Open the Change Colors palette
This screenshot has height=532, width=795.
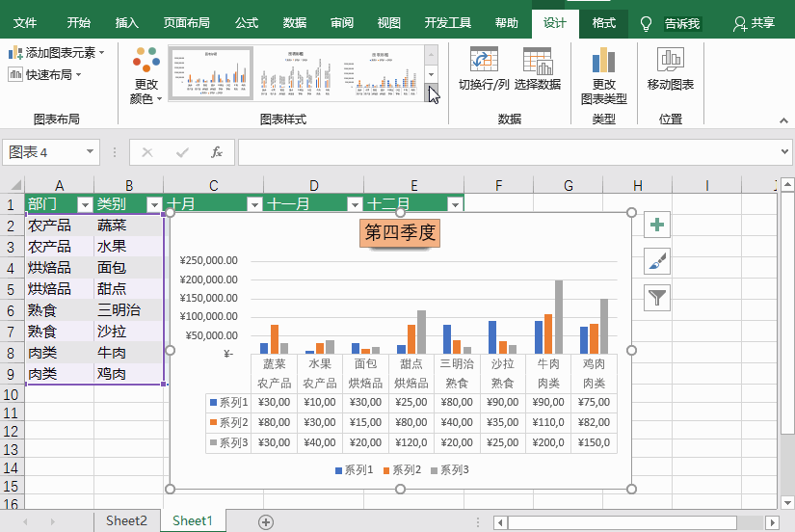tap(146, 75)
